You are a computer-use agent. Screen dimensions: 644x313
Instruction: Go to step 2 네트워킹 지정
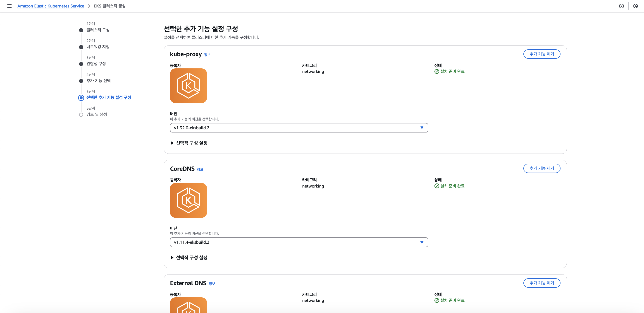click(x=98, y=47)
